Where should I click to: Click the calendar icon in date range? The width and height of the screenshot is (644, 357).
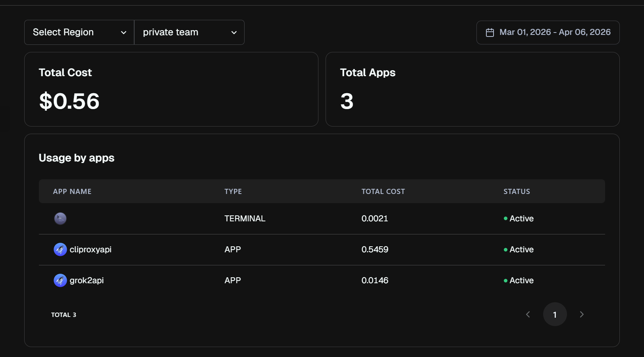pyautogui.click(x=490, y=33)
